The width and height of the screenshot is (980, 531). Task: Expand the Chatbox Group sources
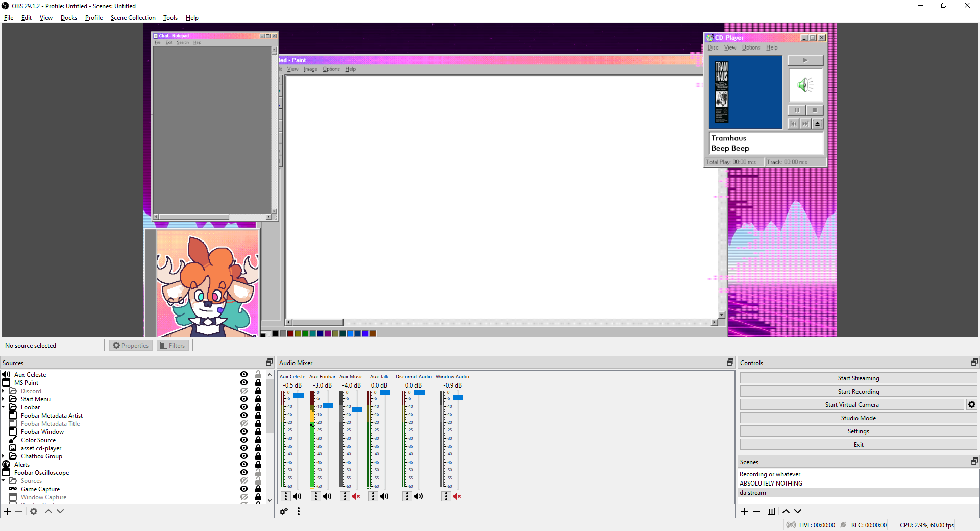coord(4,456)
